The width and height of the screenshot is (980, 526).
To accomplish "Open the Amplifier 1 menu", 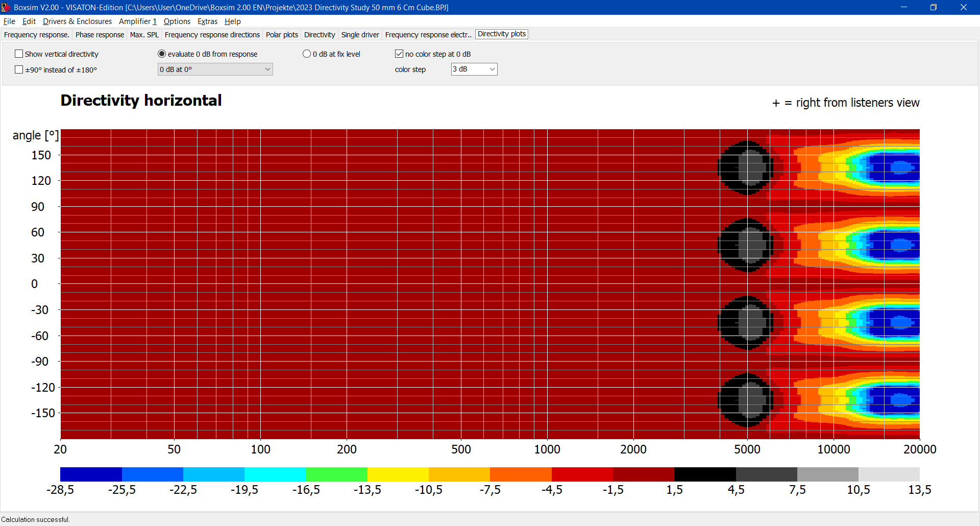I will click(x=138, y=21).
